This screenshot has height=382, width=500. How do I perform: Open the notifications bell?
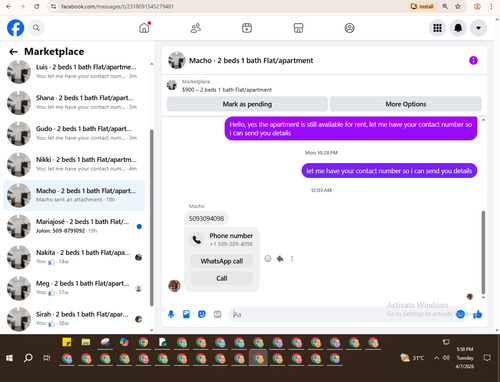(x=458, y=28)
